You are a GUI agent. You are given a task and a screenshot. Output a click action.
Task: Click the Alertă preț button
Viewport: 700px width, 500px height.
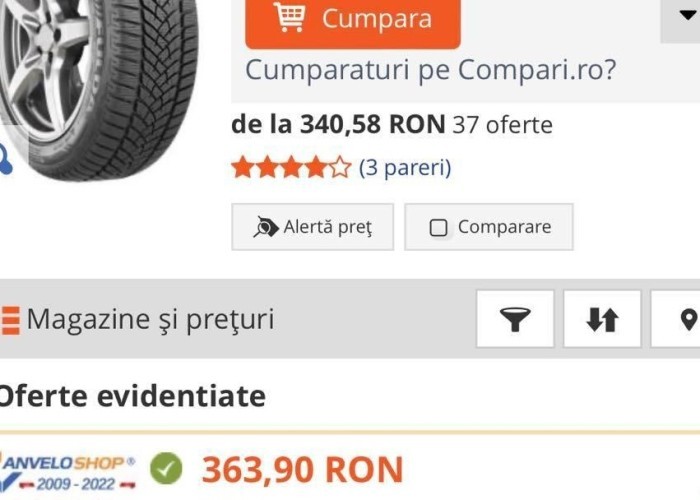312,227
